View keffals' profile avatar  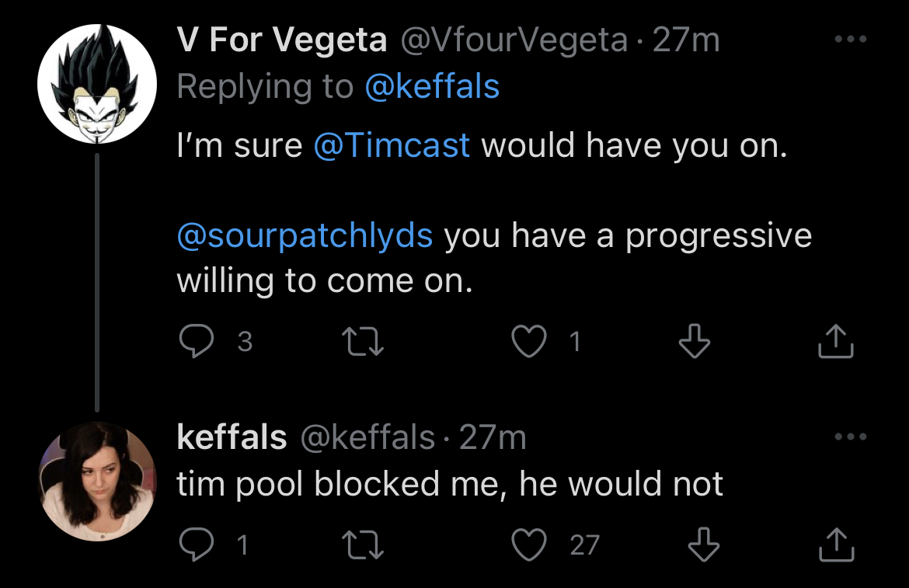coord(97,482)
